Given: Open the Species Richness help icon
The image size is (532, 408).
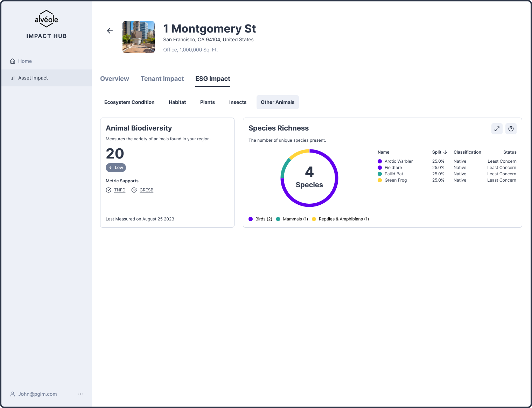Looking at the screenshot, I should click(511, 129).
